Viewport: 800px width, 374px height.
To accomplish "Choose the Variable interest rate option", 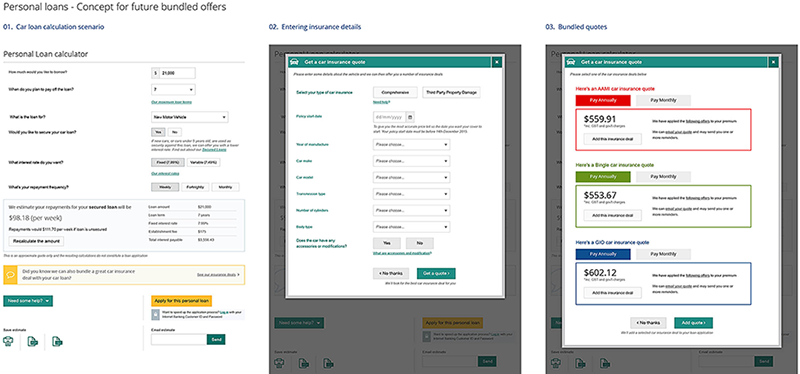I will point(204,163).
